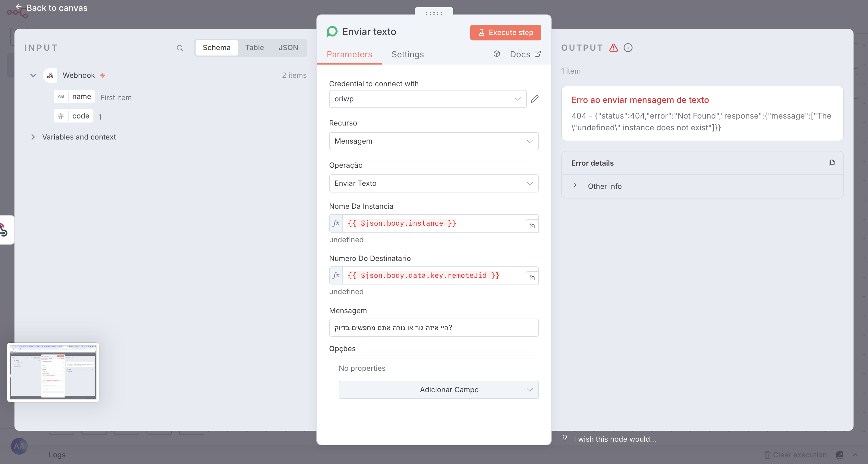Click the fx toggle on Nome Da Instancia
Screen dimensions: 868x464
point(336,223)
